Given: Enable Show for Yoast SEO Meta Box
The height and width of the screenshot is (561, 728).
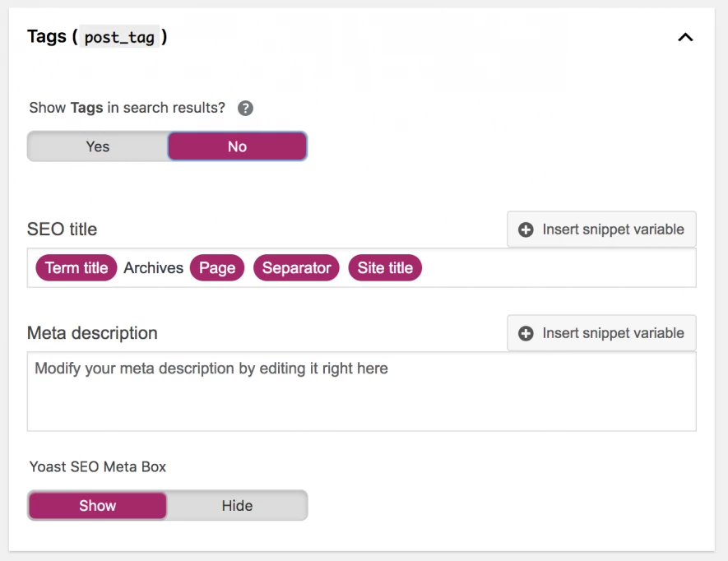Looking at the screenshot, I should click(98, 506).
